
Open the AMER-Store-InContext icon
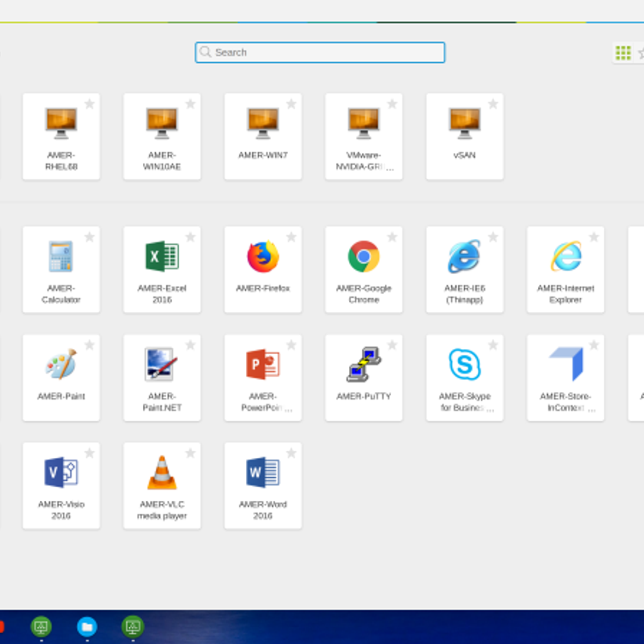point(566,364)
